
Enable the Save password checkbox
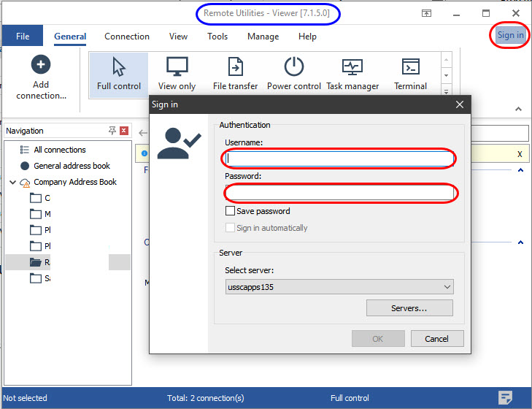pyautogui.click(x=231, y=211)
